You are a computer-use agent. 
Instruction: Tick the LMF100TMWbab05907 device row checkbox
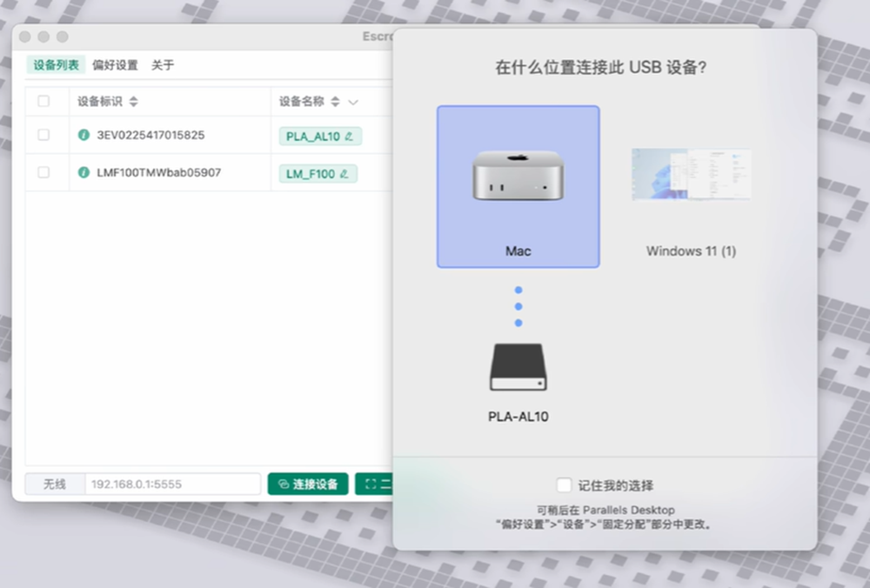coord(43,173)
